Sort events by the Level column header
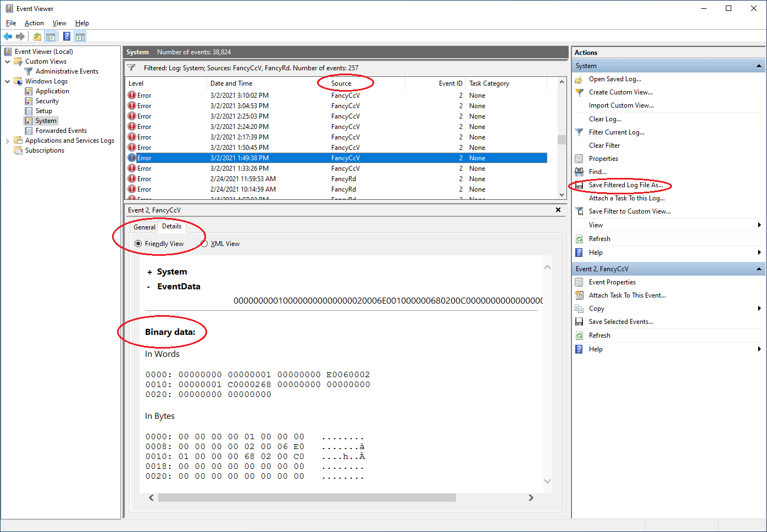The width and height of the screenshot is (767, 532). (x=166, y=83)
